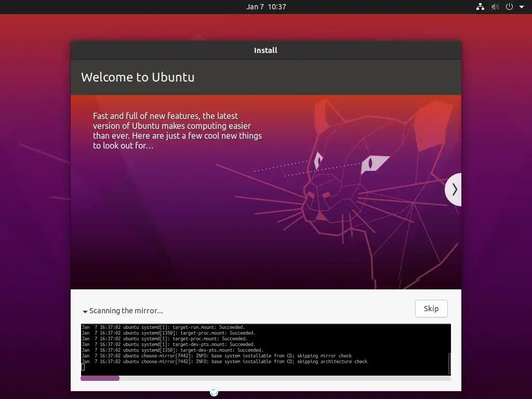
Task: Click the muted volume icon in top bar
Action: (x=495, y=7)
